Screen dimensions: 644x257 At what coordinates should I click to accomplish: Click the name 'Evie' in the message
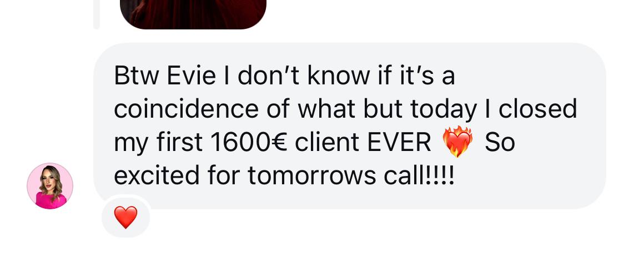click(x=192, y=76)
